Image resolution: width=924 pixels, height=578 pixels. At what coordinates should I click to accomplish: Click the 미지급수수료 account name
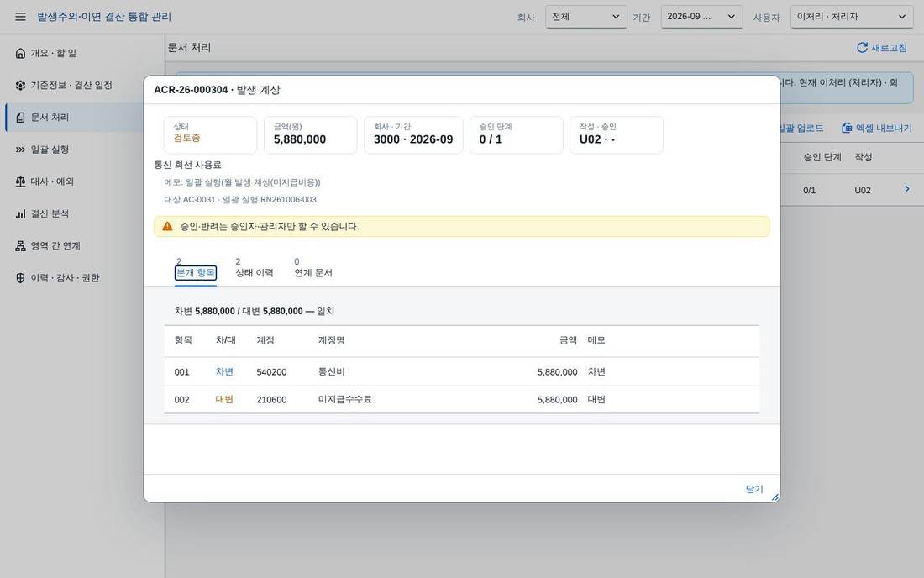point(344,399)
